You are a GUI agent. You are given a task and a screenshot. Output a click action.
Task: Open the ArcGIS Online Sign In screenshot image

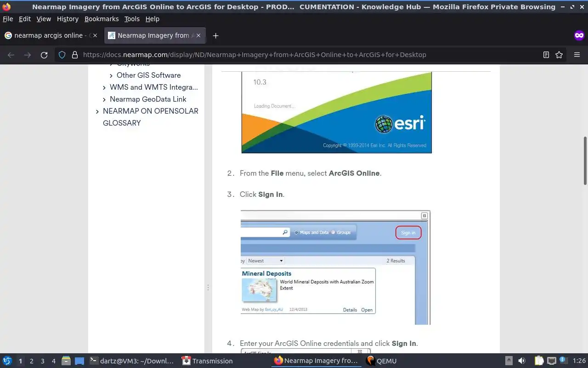click(335, 267)
